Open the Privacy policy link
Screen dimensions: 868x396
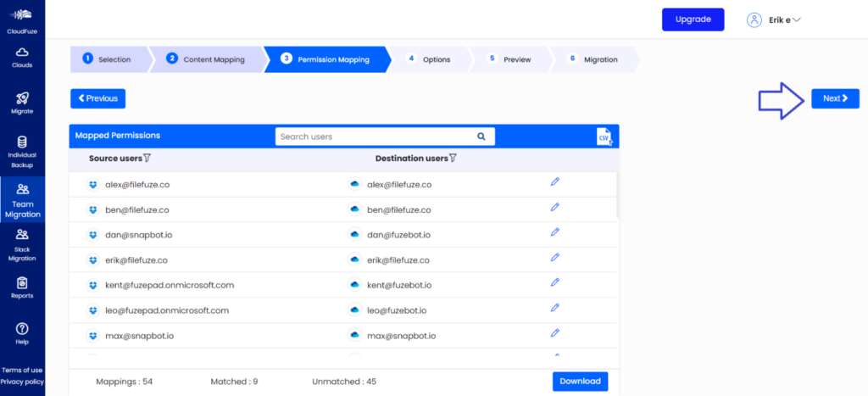click(22, 382)
